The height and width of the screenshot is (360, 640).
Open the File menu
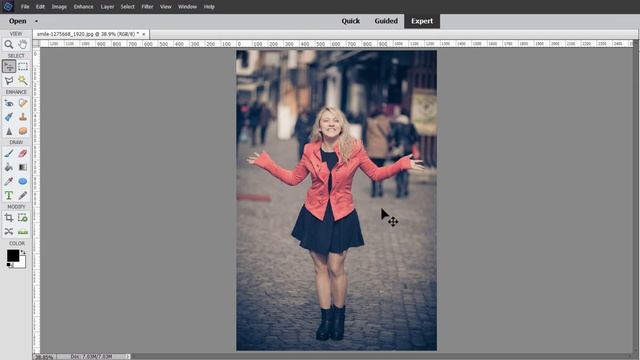pyautogui.click(x=25, y=7)
